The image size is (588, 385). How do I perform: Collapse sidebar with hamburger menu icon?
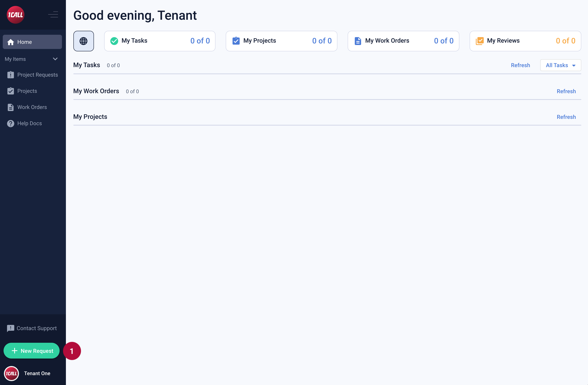tap(53, 15)
